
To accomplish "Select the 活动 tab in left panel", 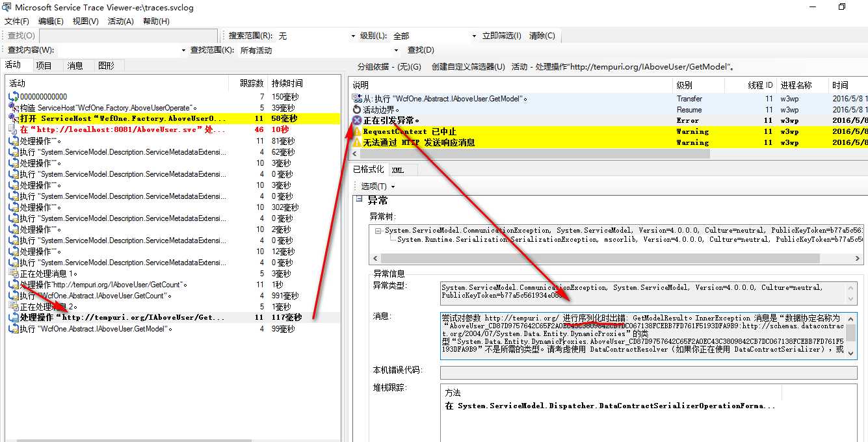I will tap(14, 64).
